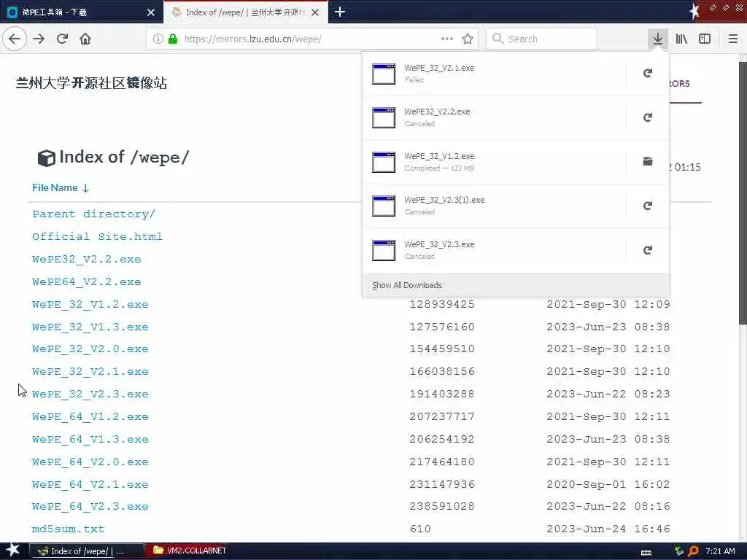The height and width of the screenshot is (560, 747).
Task: Click the address bar URL
Action: 253,39
